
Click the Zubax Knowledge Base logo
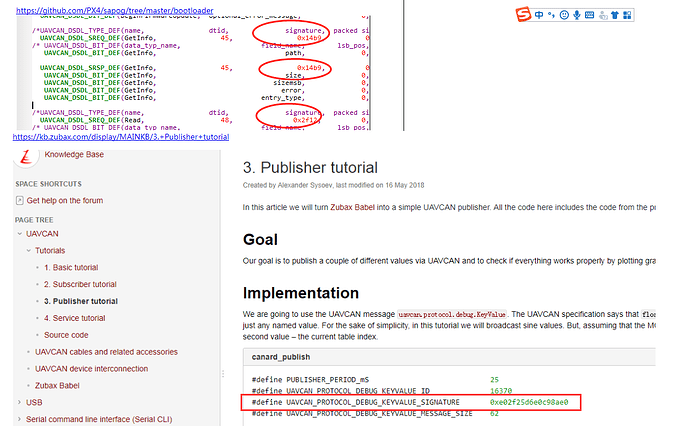coord(26,157)
